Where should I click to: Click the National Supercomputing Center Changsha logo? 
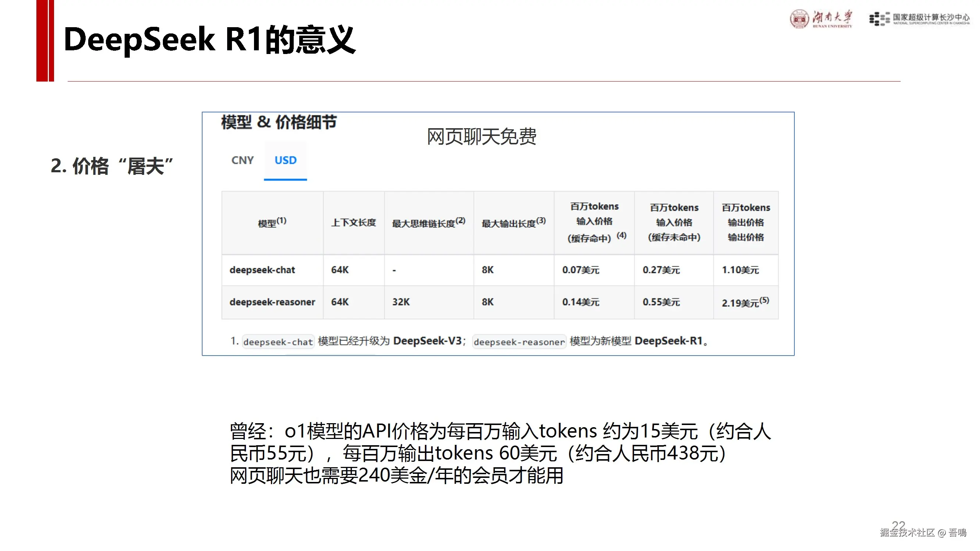(x=919, y=19)
